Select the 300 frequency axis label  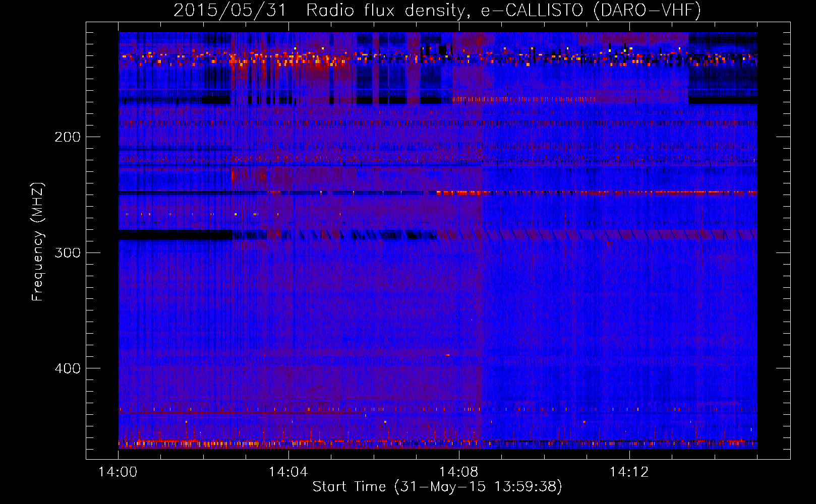(68, 253)
